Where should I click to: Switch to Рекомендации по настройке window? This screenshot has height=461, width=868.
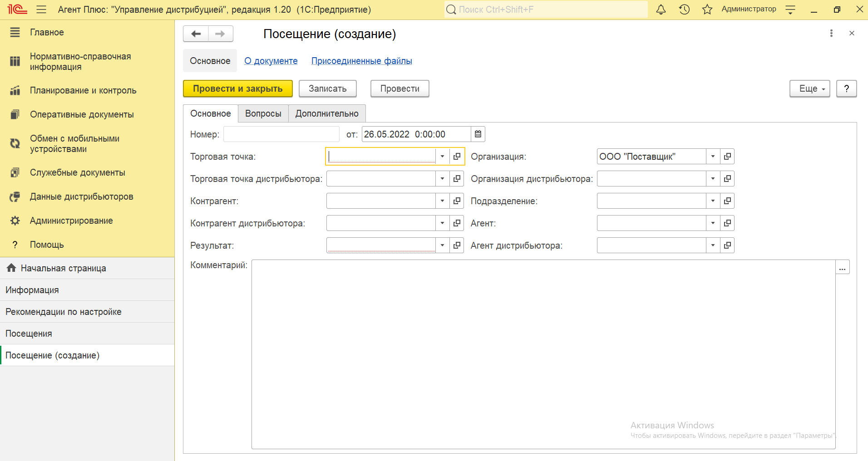[87, 312]
